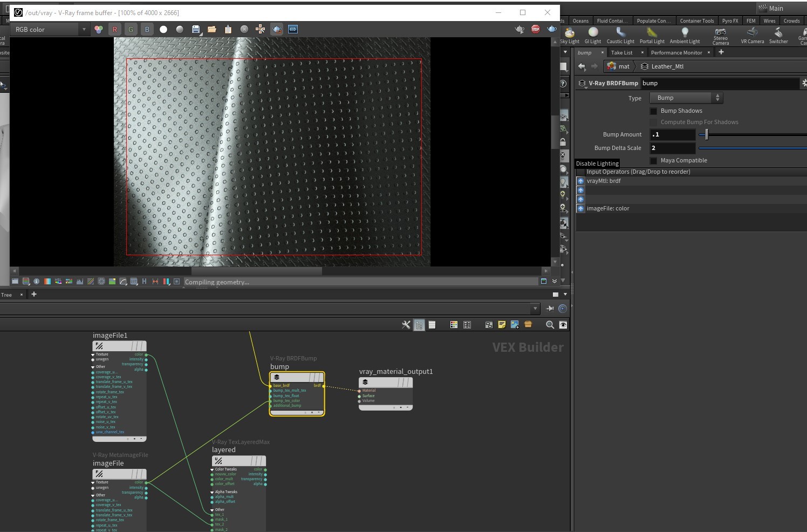
Task: Toggle the region render teapot icon
Action: (277, 30)
